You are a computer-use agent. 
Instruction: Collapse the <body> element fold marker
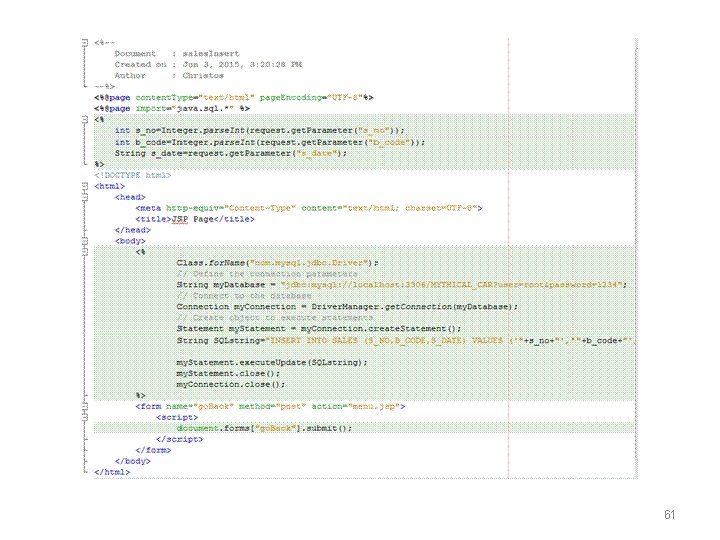(85, 241)
